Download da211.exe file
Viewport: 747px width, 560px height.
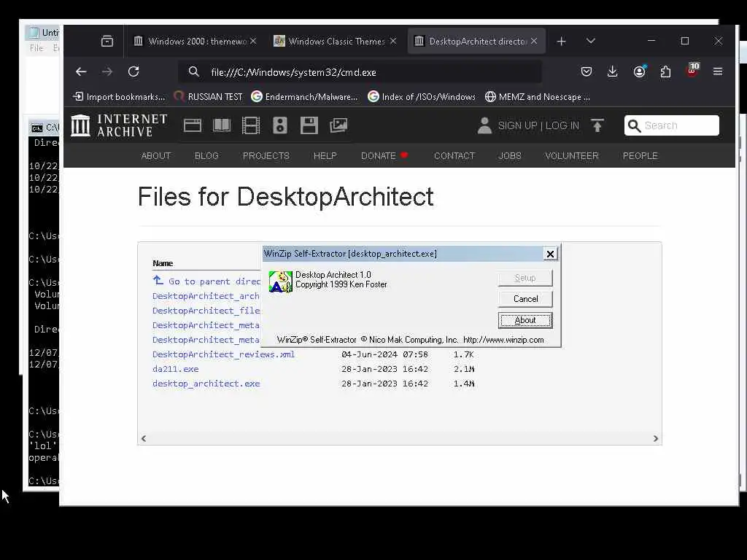(175, 369)
